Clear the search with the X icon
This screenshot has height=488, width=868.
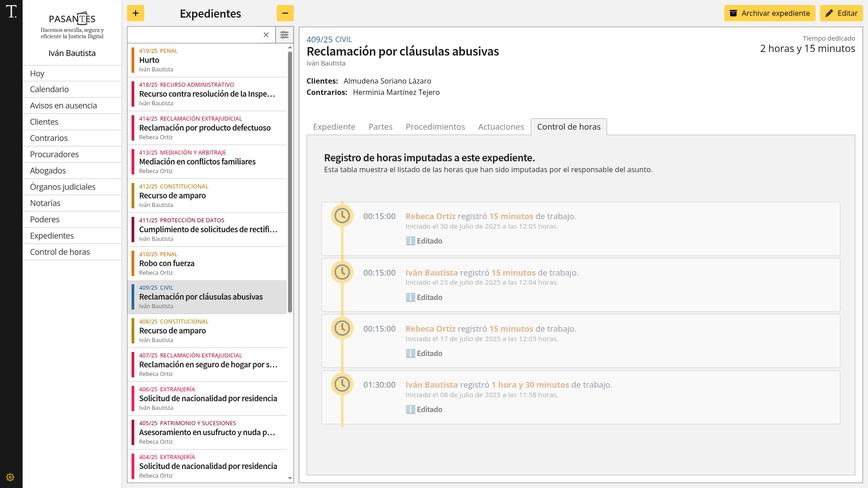tap(266, 35)
